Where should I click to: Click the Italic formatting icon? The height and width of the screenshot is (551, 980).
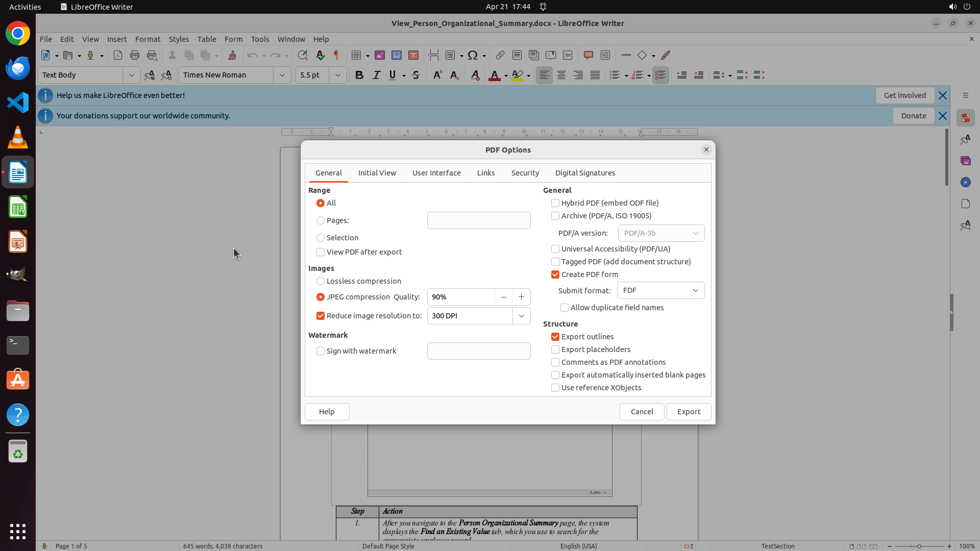376,75
